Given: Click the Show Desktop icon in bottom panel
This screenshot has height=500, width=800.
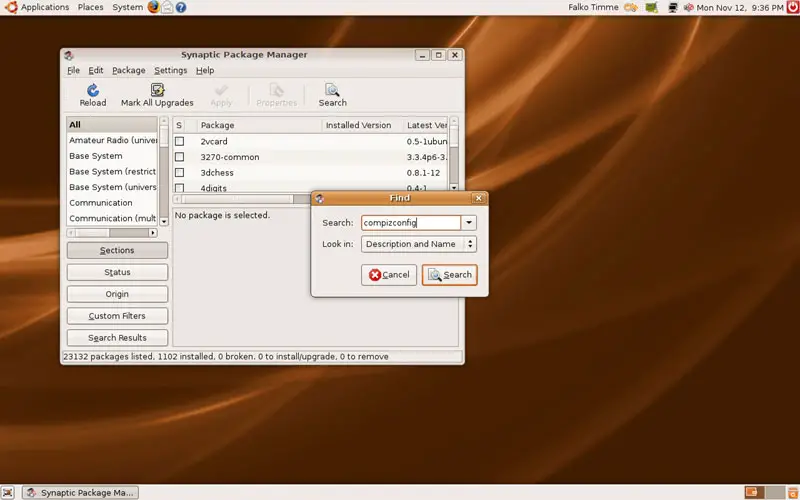Looking at the screenshot, I should point(8,492).
